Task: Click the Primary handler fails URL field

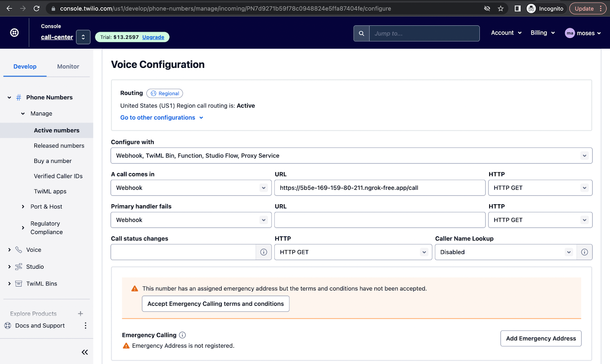Action: [380, 220]
